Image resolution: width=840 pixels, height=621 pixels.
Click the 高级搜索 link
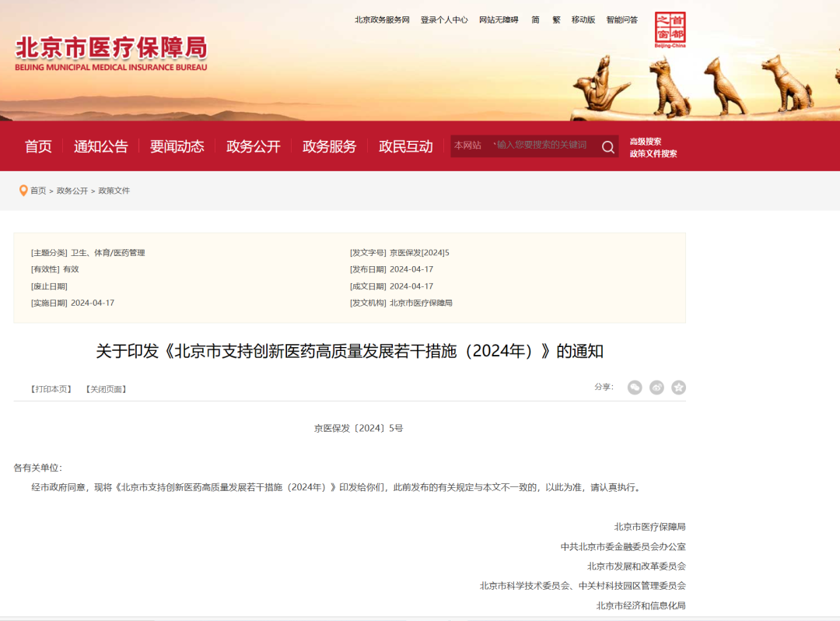coord(646,142)
